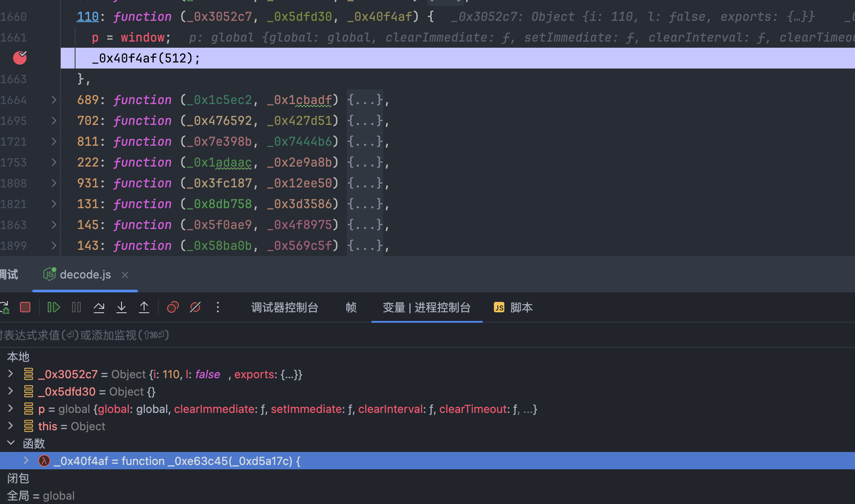Viewport: 855px width, 504px height.
Task: Stop the debug session with red square
Action: (25, 308)
